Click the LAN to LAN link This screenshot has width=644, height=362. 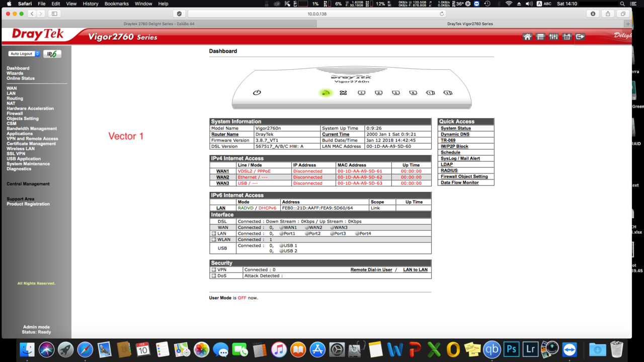click(416, 269)
